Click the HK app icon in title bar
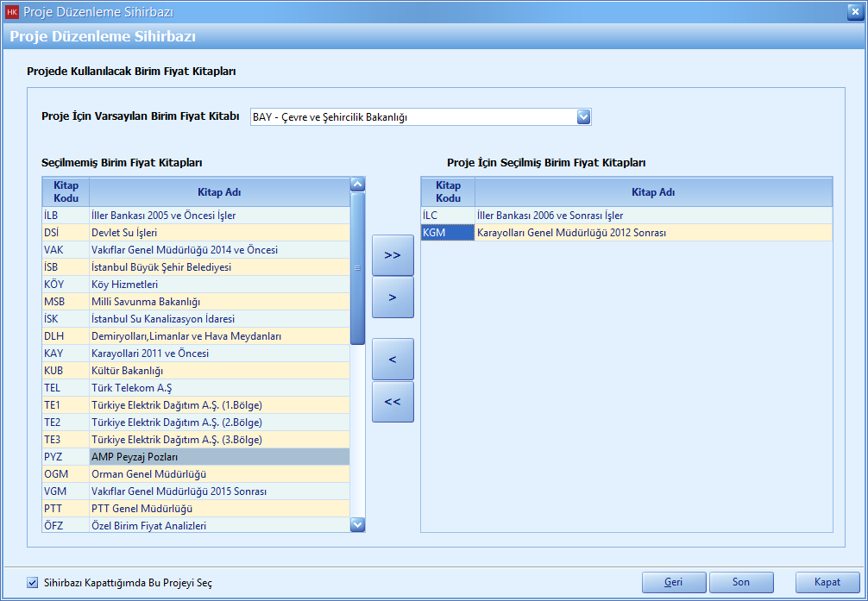 pos(12,11)
